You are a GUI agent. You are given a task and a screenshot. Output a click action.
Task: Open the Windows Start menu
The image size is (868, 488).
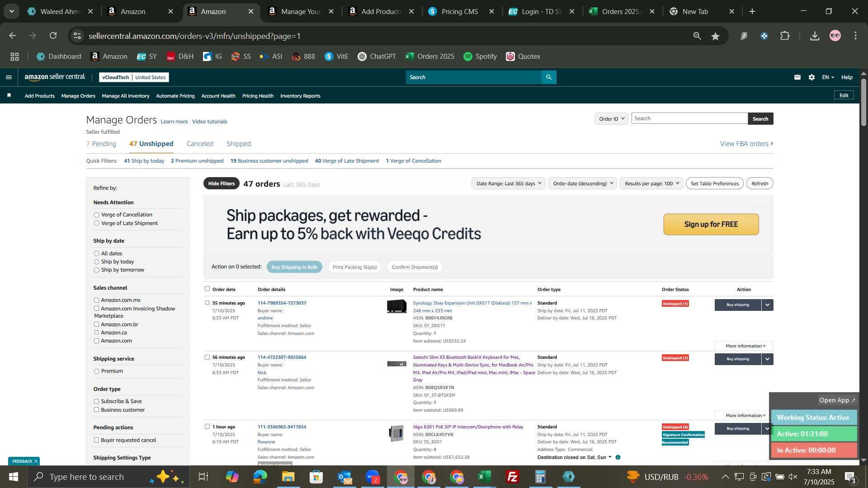(13, 477)
